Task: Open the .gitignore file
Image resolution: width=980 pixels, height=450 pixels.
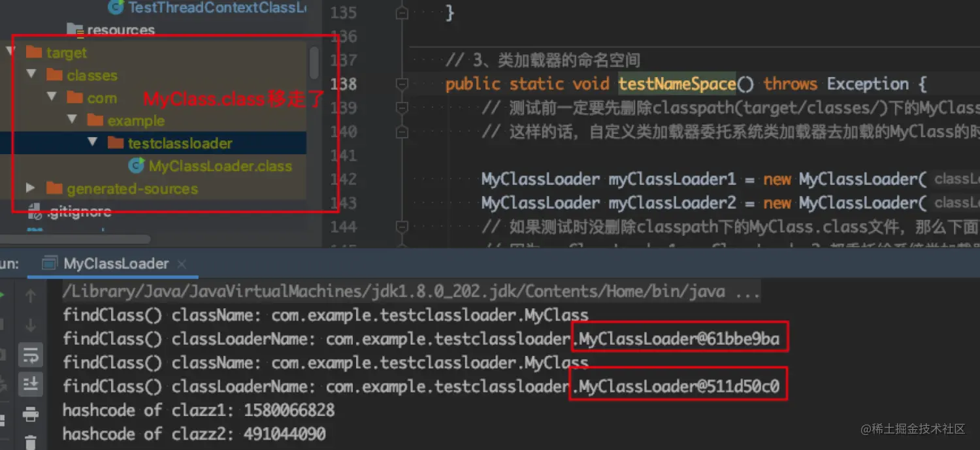Action: click(x=78, y=212)
